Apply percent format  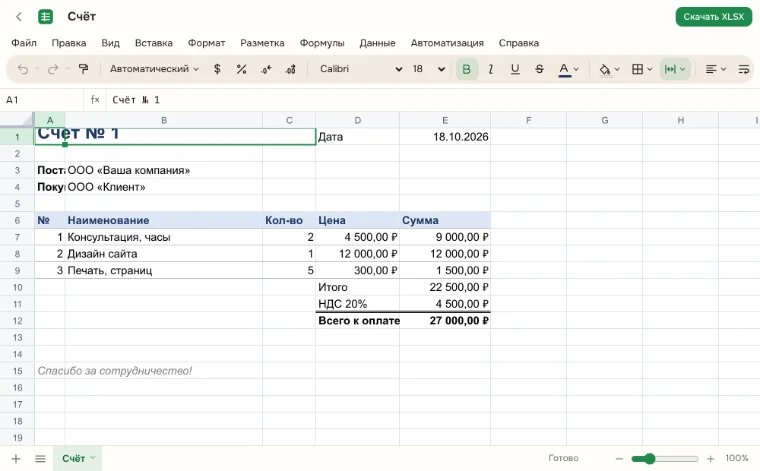click(241, 69)
